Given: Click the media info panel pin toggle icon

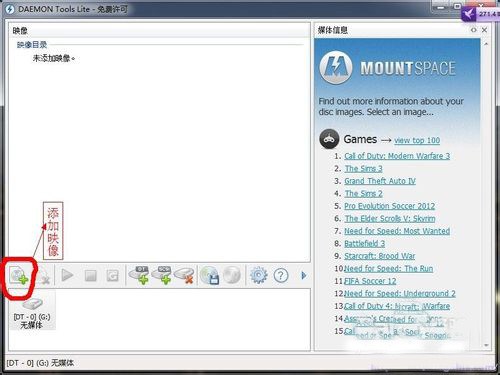Looking at the screenshot, I should [x=474, y=30].
